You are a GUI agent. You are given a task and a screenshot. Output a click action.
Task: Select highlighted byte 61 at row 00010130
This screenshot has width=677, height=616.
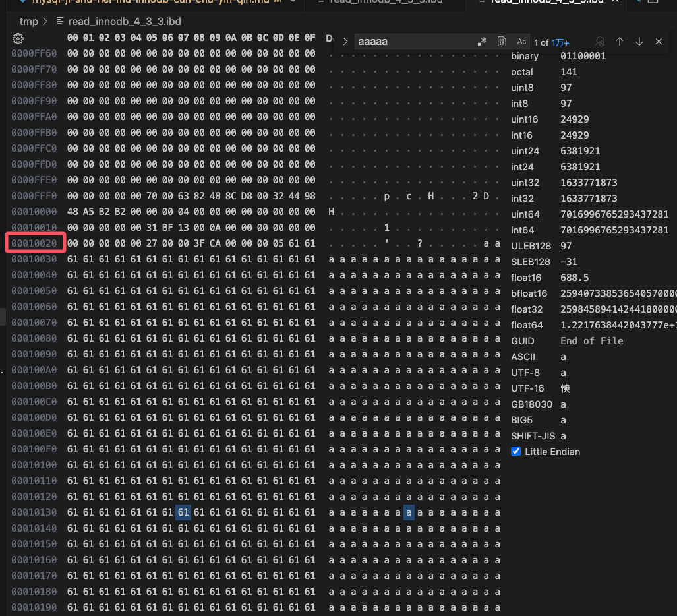click(x=183, y=512)
